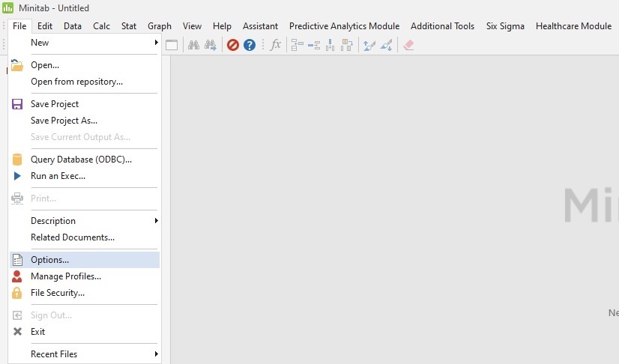Click the Find binoculars icon
This screenshot has height=364, width=619.
point(193,45)
